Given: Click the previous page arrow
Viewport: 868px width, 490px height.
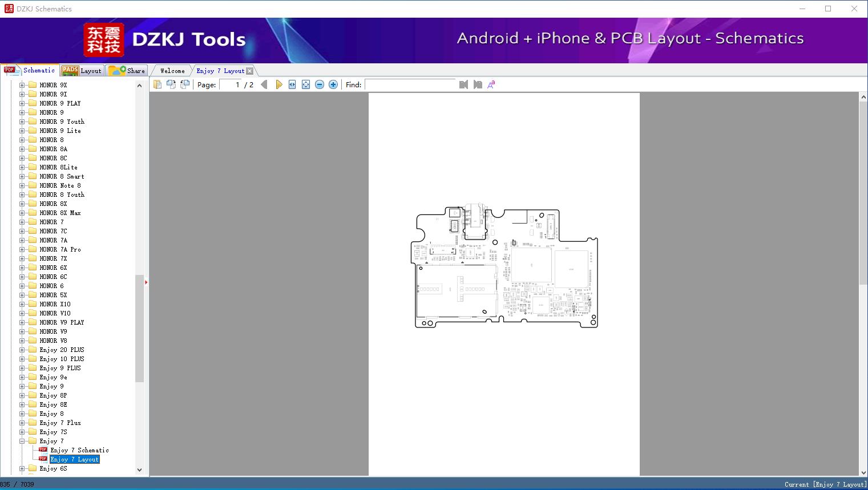Looking at the screenshot, I should pyautogui.click(x=264, y=84).
